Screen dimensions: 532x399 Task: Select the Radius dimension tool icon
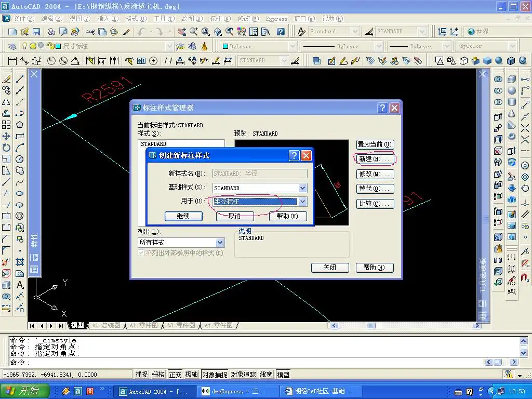51,61
